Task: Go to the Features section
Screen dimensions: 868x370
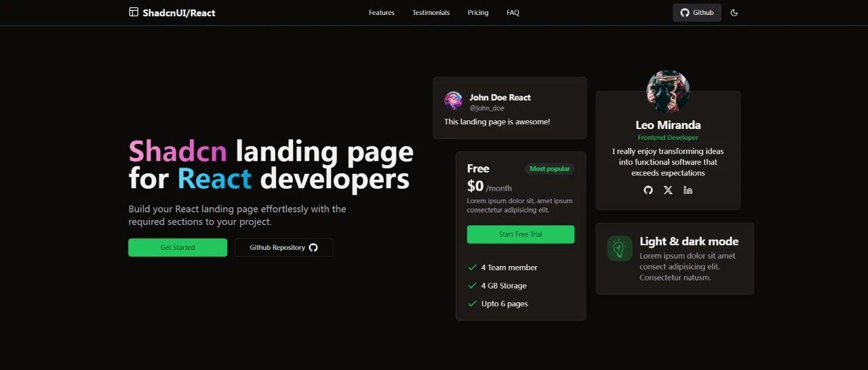Action: (382, 12)
